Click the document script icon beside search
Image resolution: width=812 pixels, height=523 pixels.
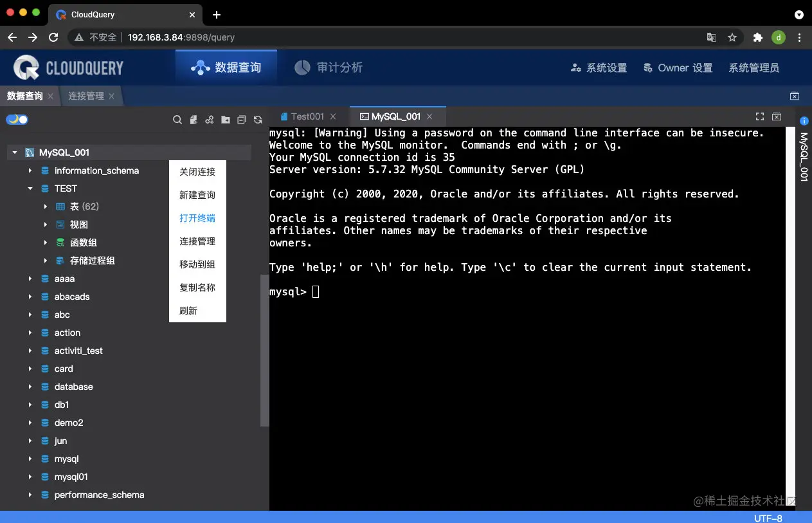pos(194,120)
